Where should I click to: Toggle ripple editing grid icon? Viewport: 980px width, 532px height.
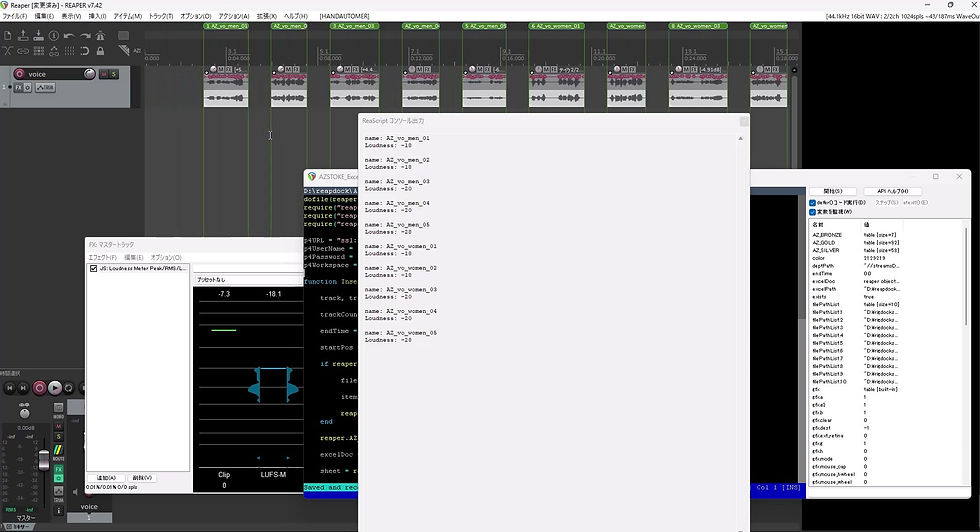(38, 51)
